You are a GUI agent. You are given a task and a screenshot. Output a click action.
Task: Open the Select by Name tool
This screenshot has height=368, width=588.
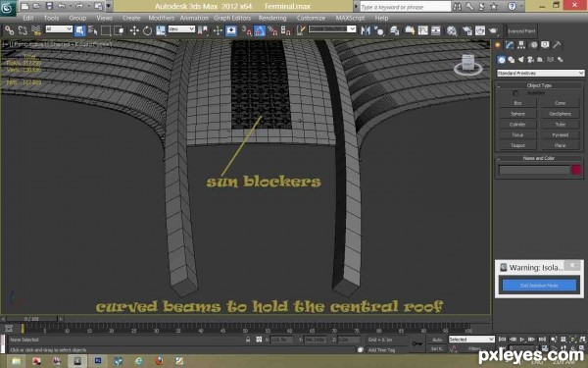(x=93, y=30)
